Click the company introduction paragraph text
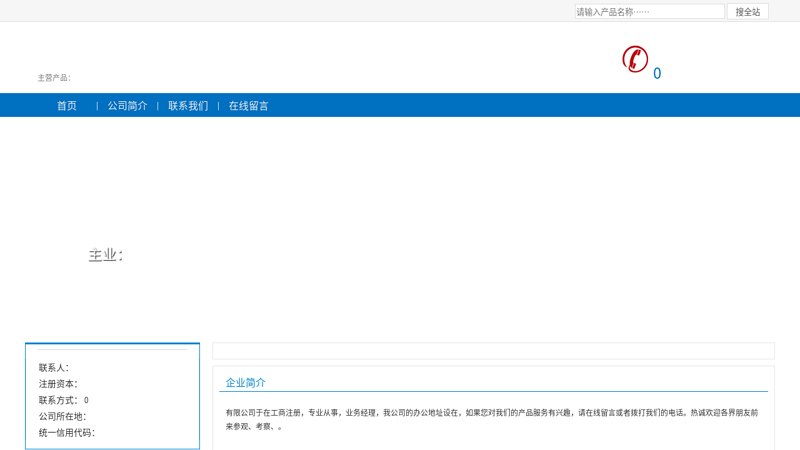This screenshot has width=800, height=450. coord(492,419)
